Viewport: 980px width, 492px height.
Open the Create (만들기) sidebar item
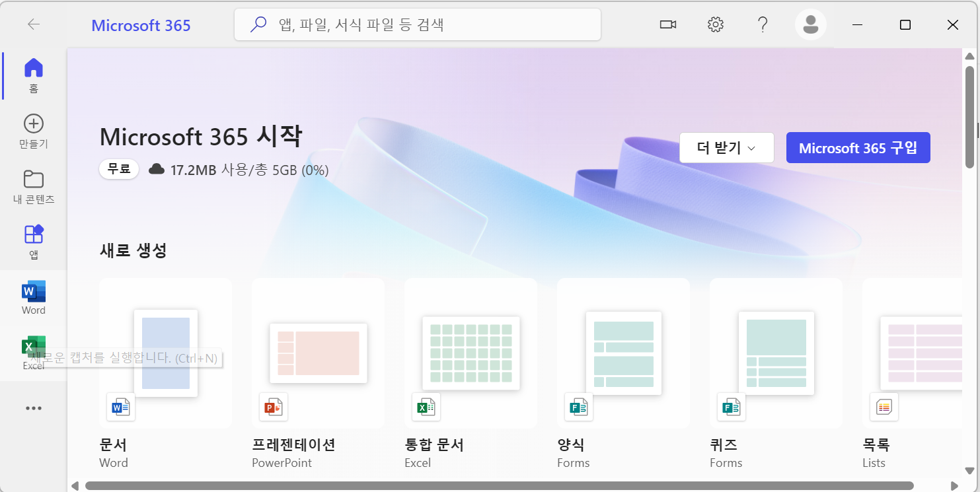point(33,131)
